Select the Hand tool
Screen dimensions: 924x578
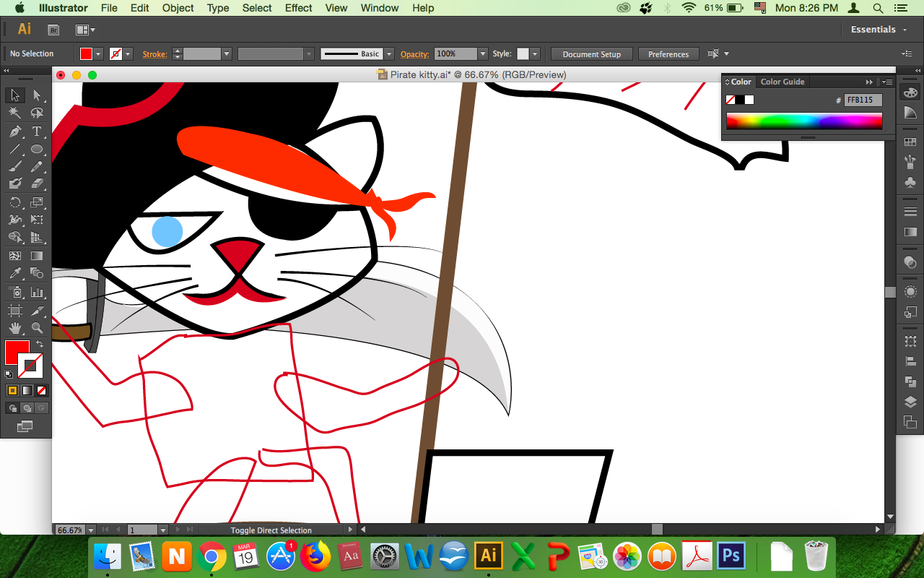[15, 329]
